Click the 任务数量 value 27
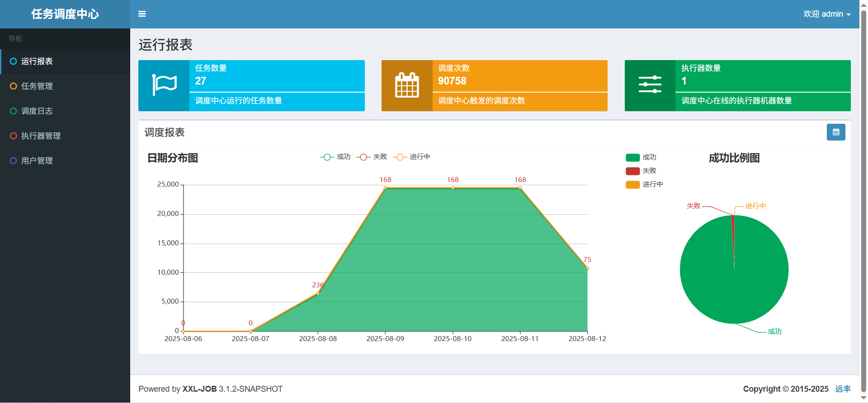 pyautogui.click(x=201, y=81)
